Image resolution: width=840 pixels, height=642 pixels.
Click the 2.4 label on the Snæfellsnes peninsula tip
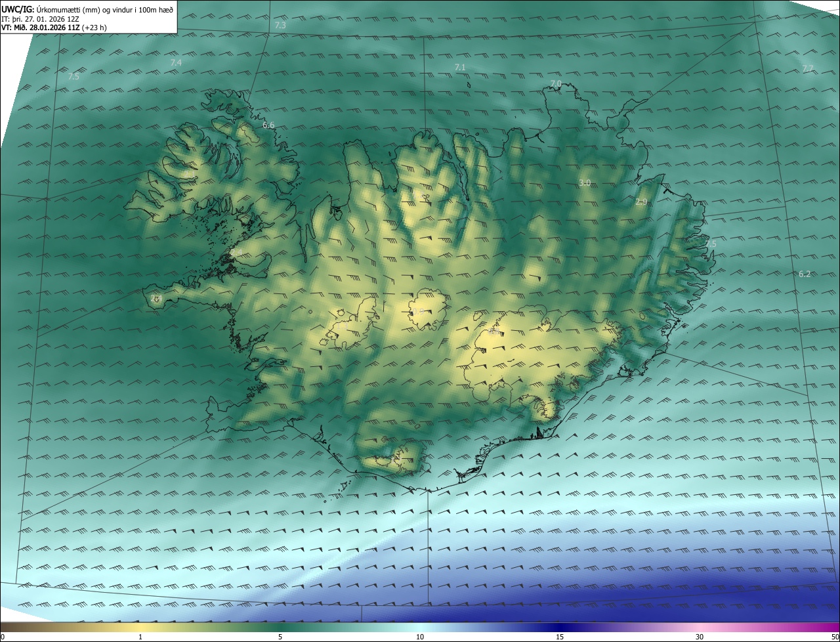pos(156,298)
